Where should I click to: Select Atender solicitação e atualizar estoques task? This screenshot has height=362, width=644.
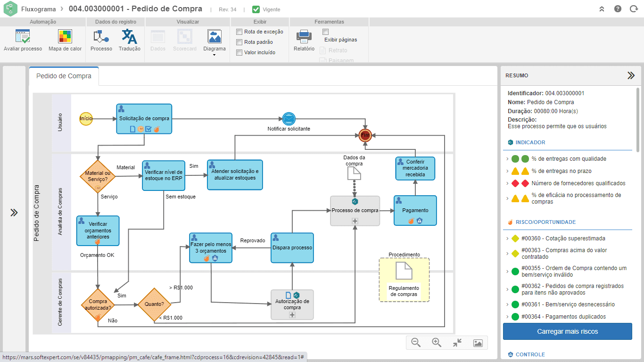pyautogui.click(x=235, y=175)
